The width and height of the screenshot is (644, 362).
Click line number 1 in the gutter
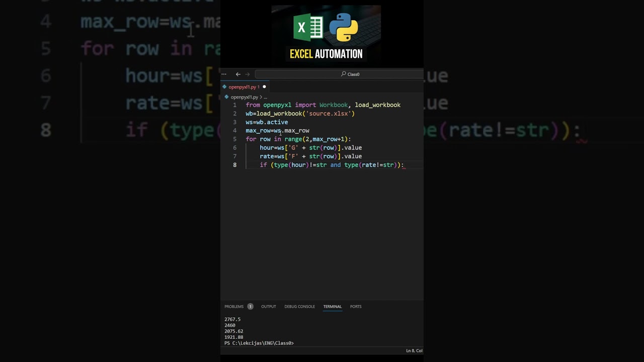coord(234,105)
